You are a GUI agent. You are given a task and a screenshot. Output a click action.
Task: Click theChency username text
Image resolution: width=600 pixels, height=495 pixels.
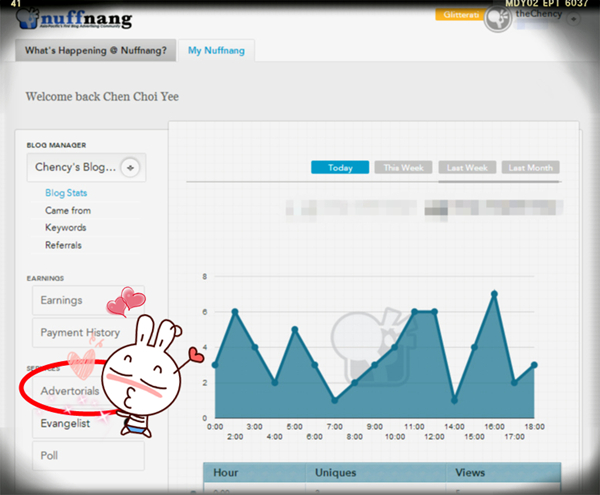539,13
